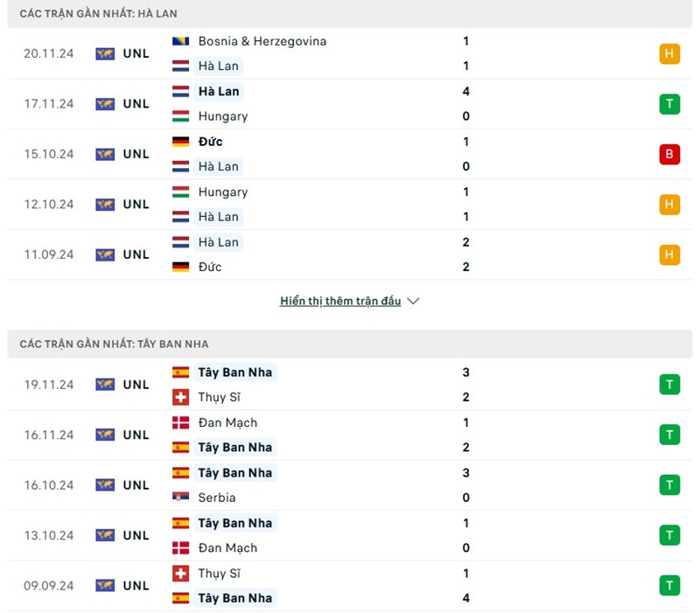Click the Switzerland flag in the 19.11.24 match
700x613 pixels.
pos(181,397)
